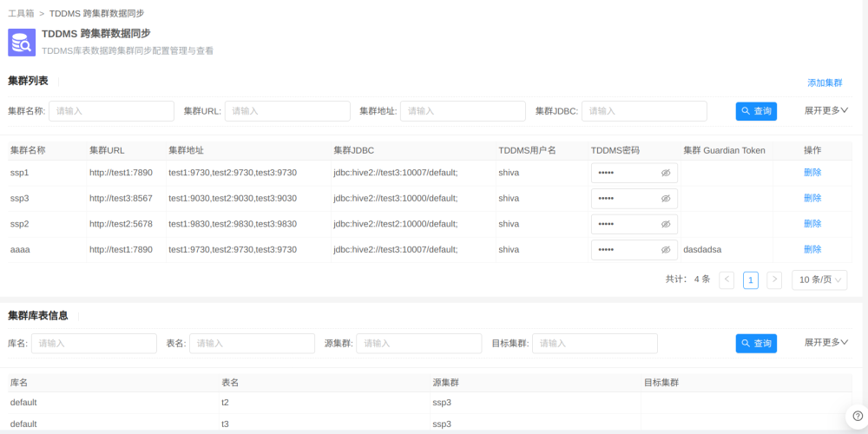Click the t3 table name cell
868x434 pixels.
pyautogui.click(x=226, y=424)
